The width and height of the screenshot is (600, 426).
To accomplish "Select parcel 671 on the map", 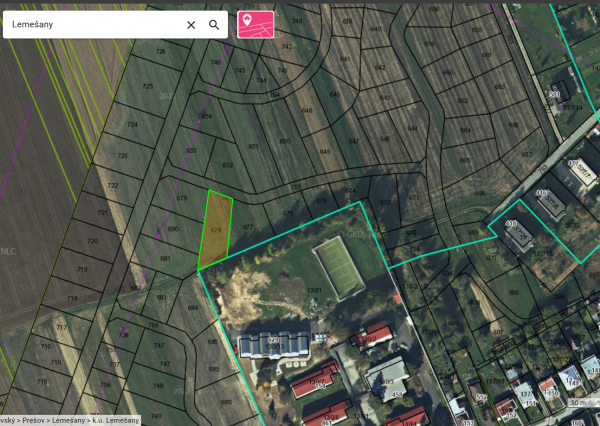I will pyautogui.click(x=414, y=197).
